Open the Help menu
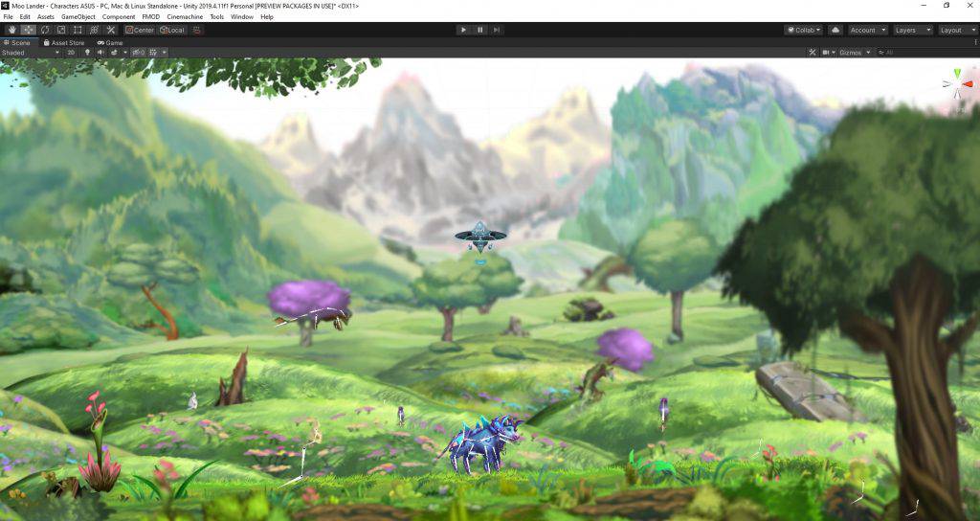980x521 pixels. pos(267,17)
